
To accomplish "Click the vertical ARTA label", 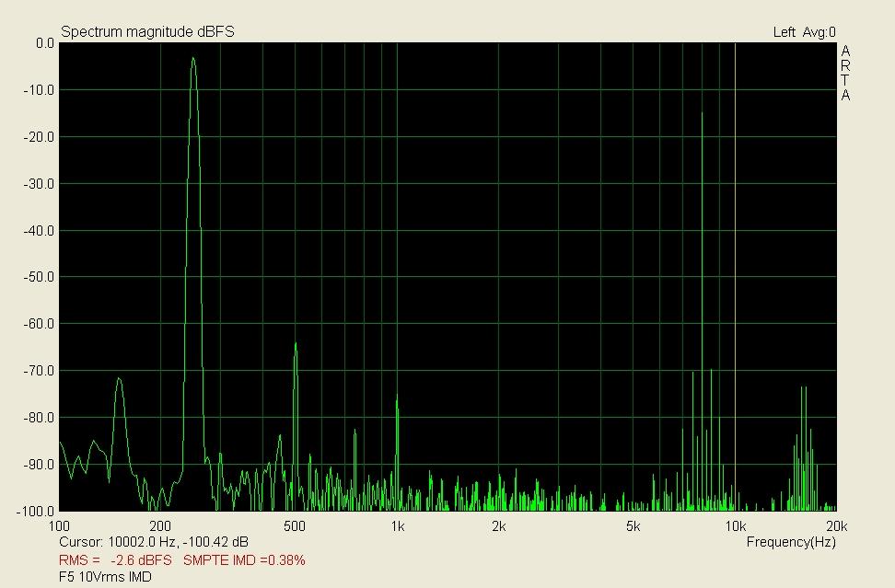I will pyautogui.click(x=845, y=74).
